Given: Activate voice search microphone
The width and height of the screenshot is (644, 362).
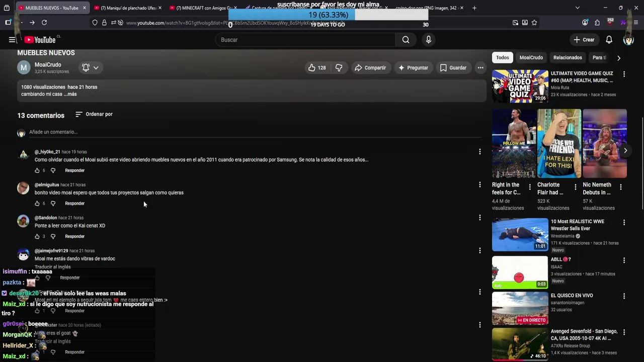Looking at the screenshot, I should pos(429,40).
